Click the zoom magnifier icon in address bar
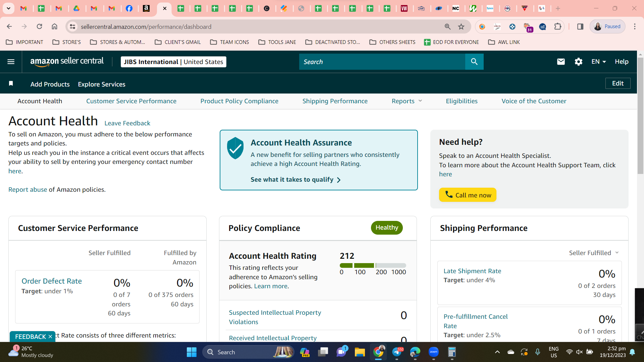 click(448, 26)
